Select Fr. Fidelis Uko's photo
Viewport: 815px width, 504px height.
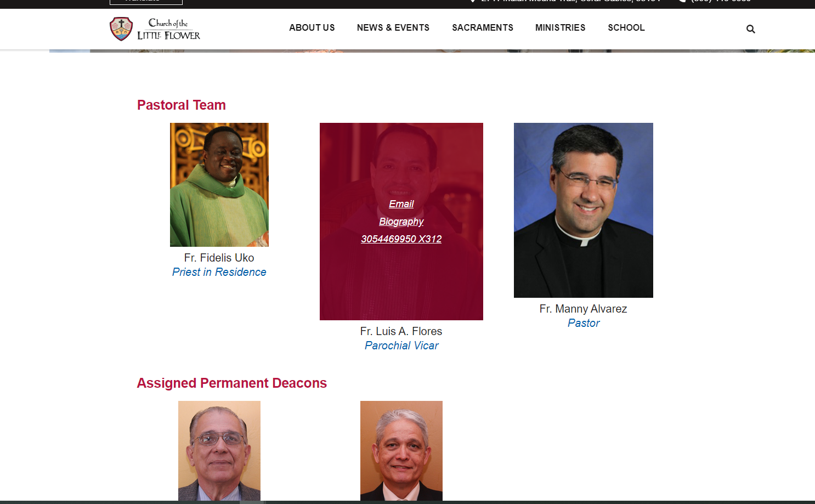tap(219, 185)
